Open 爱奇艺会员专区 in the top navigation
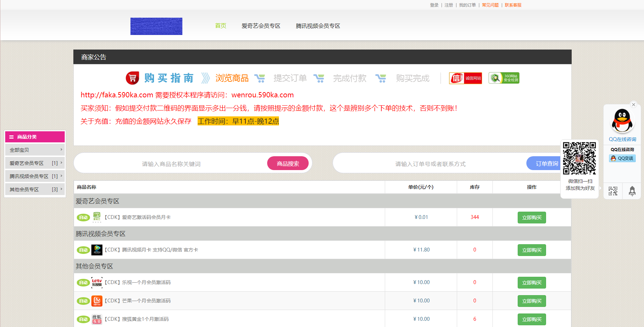The image size is (644, 327). coord(261,26)
